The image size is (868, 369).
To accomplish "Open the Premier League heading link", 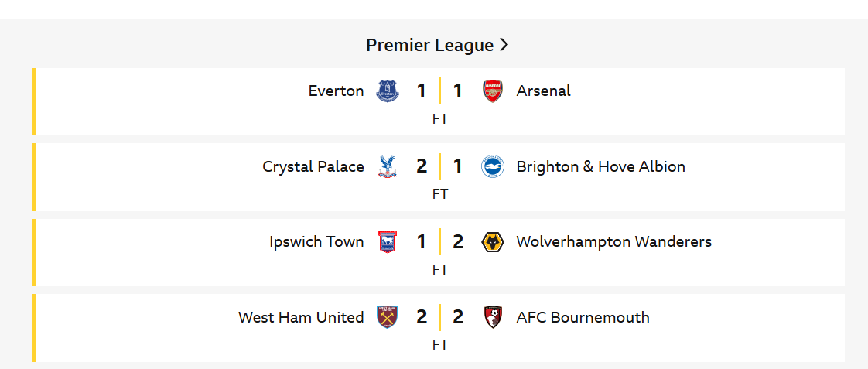I will (429, 45).
